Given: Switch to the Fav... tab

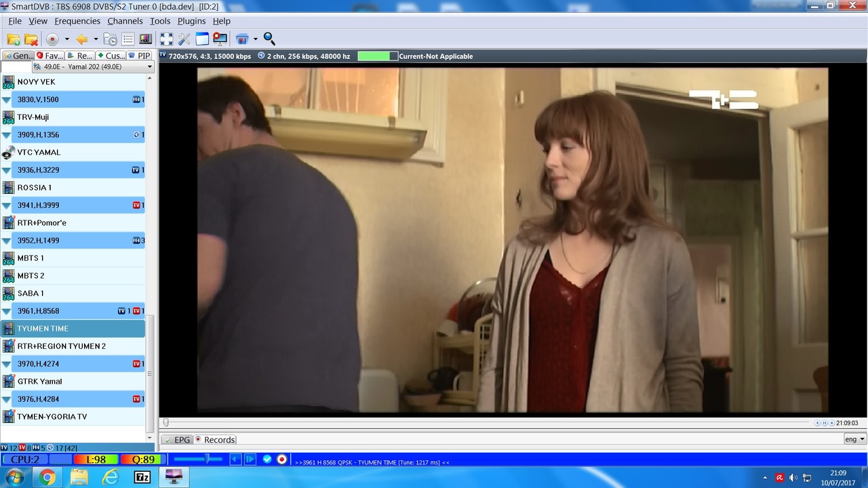Looking at the screenshot, I should (x=50, y=56).
